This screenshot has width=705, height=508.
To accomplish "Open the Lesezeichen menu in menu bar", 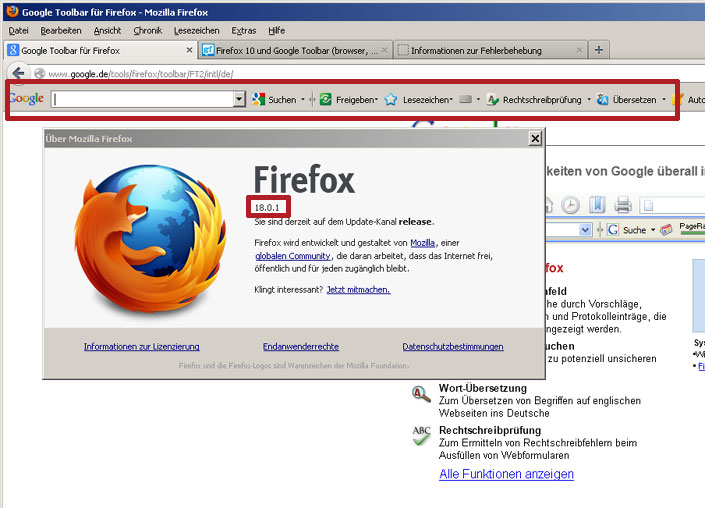I will tap(196, 31).
